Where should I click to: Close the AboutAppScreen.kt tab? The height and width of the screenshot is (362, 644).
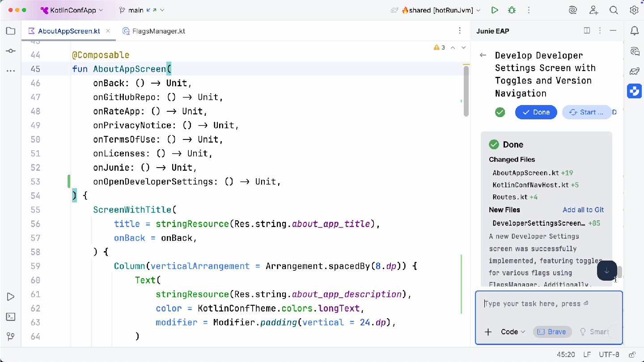(x=108, y=31)
